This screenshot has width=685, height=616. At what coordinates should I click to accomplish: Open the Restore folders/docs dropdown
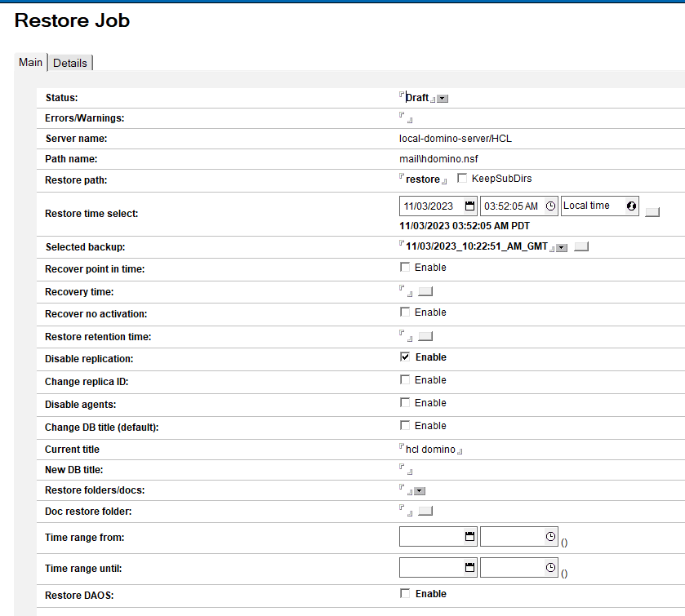click(x=420, y=491)
